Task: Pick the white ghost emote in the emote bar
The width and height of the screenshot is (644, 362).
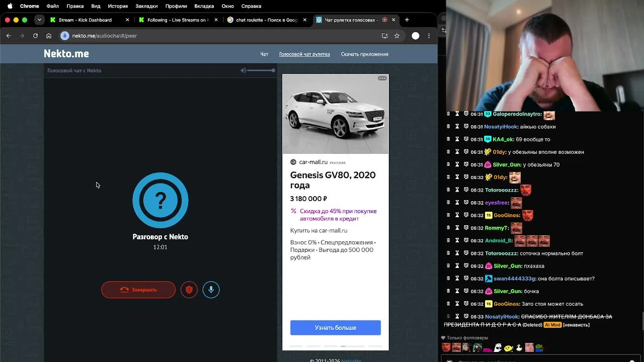Action: 498,347
